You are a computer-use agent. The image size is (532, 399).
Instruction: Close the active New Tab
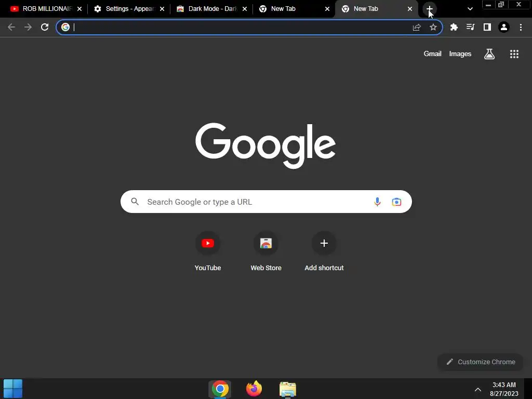pos(410,9)
